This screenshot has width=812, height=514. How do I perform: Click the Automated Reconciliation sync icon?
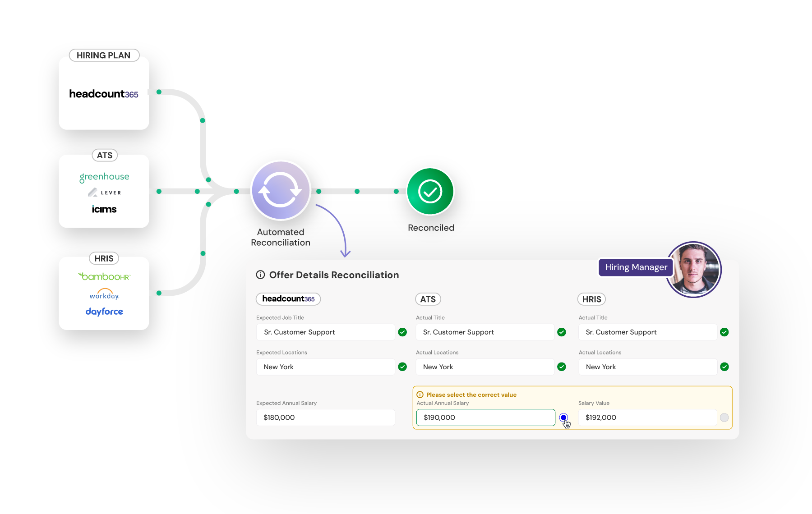280,190
